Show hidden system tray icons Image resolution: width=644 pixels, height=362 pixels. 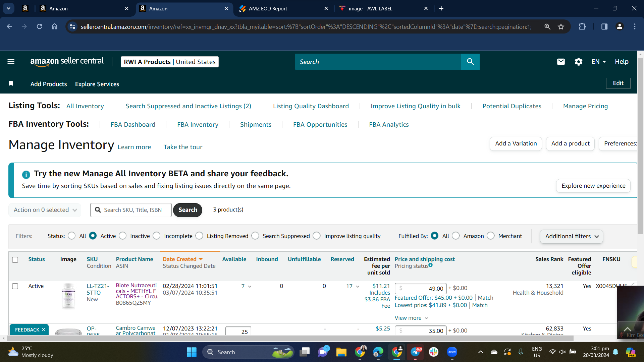(x=480, y=352)
